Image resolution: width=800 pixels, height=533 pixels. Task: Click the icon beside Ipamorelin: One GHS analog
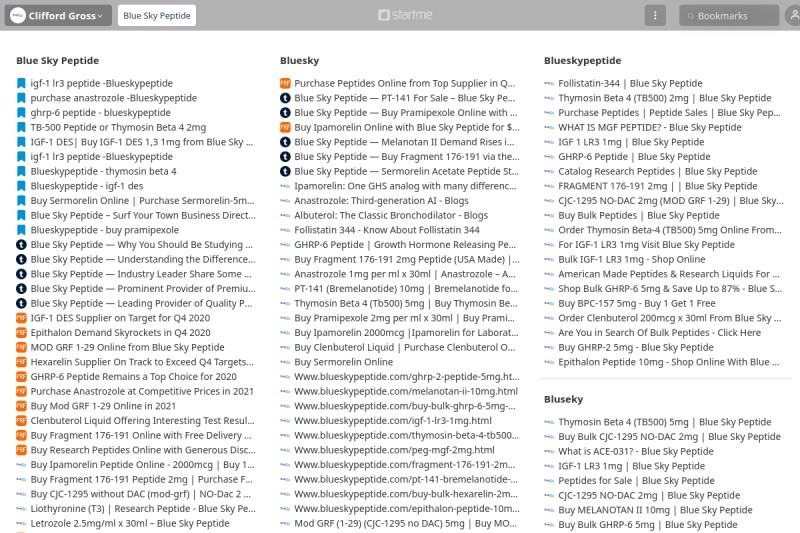[x=285, y=186]
